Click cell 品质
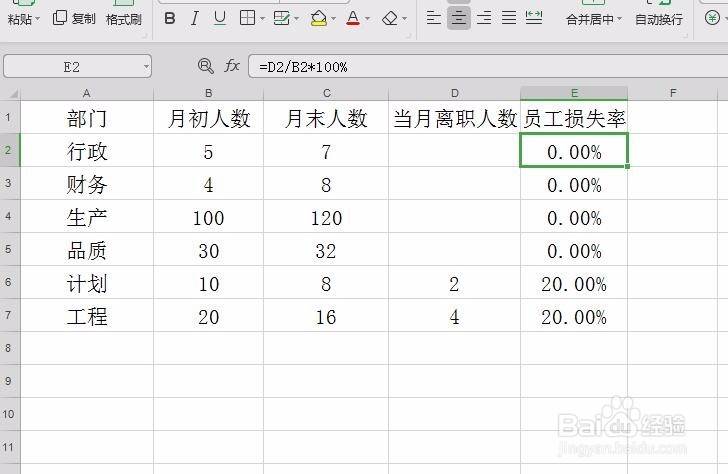The image size is (728, 474). [x=87, y=249]
